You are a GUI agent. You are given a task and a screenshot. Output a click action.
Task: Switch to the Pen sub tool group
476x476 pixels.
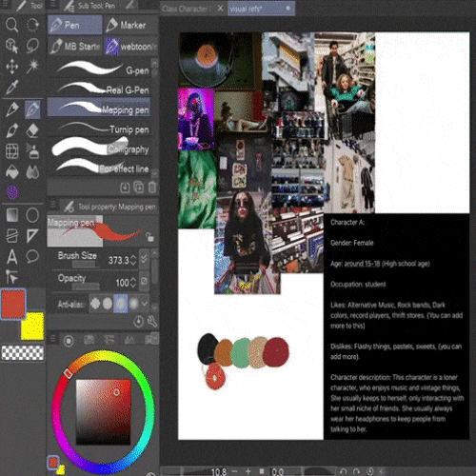[75, 25]
